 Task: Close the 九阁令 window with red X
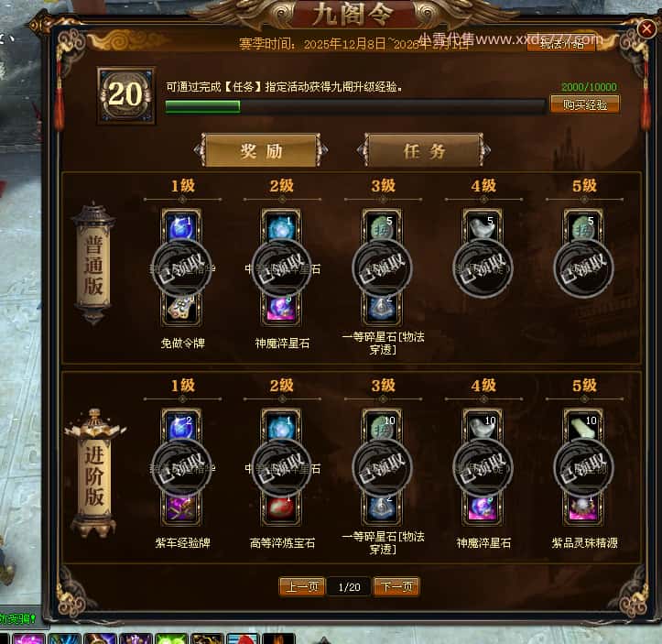pos(646,28)
